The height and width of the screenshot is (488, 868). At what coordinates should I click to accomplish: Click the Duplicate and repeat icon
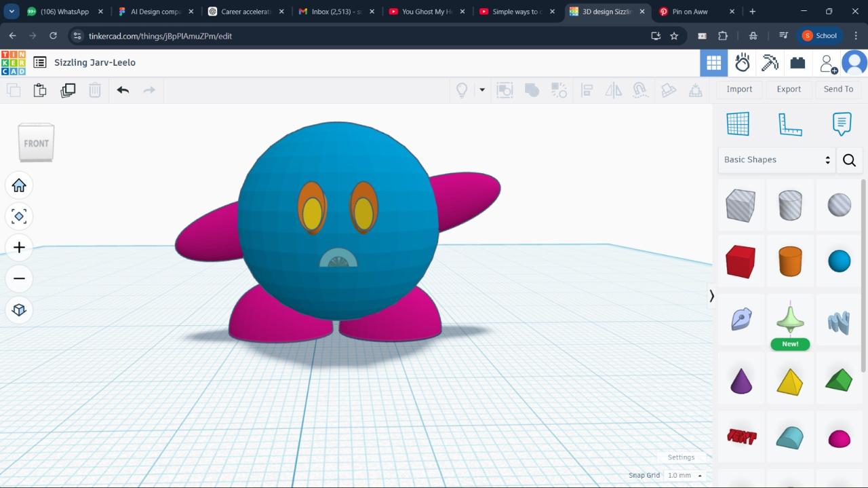pos(68,90)
